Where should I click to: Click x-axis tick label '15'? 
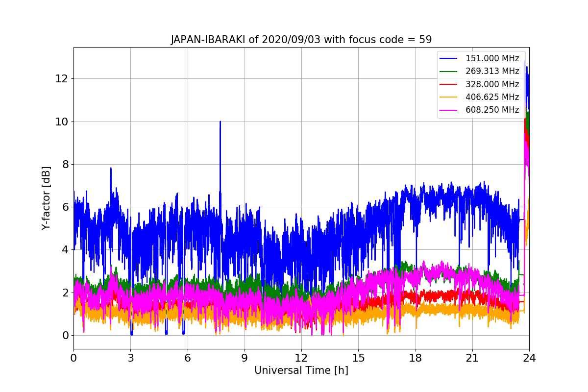[358, 358]
